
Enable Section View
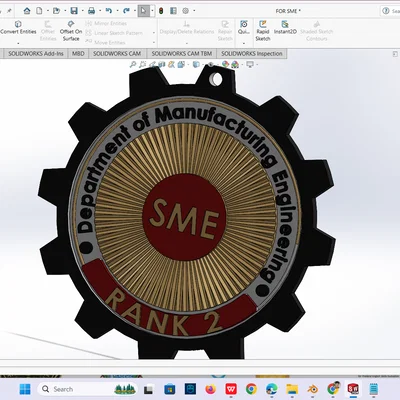(162, 64)
